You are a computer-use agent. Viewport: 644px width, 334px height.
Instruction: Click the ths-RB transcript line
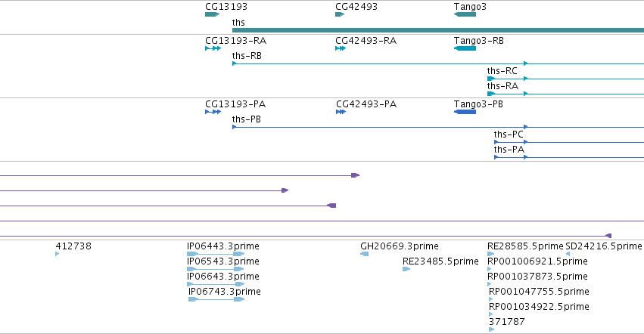(438, 63)
